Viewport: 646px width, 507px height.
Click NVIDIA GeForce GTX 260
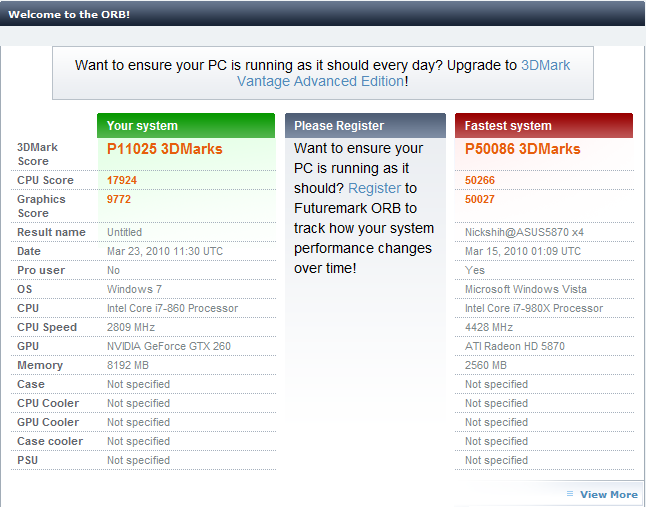click(169, 346)
